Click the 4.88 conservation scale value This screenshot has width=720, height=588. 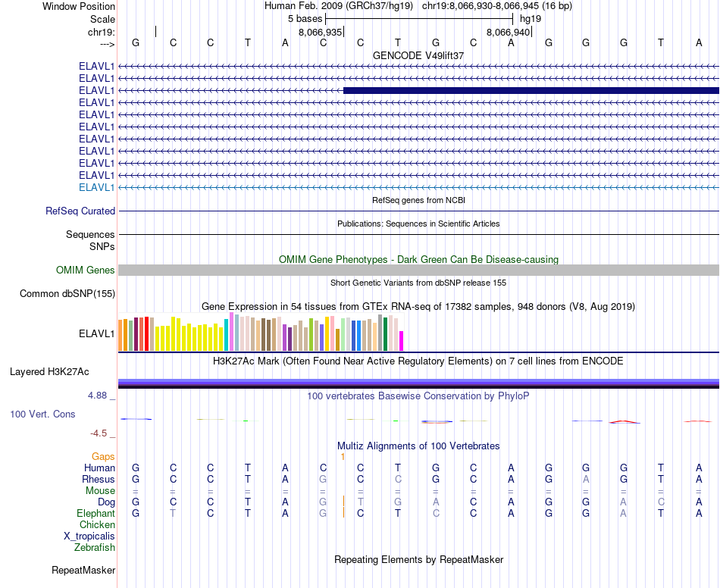click(x=97, y=396)
